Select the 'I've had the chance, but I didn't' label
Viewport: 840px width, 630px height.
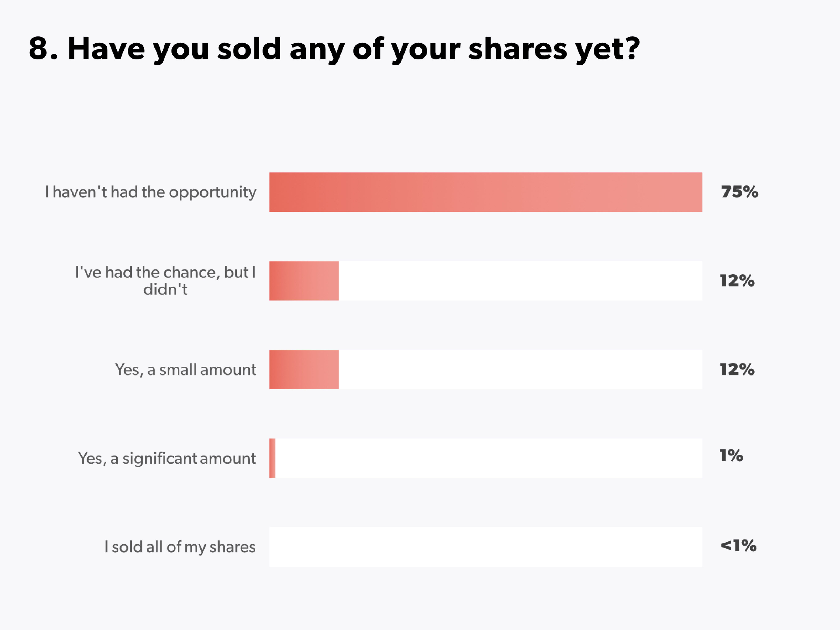click(165, 281)
